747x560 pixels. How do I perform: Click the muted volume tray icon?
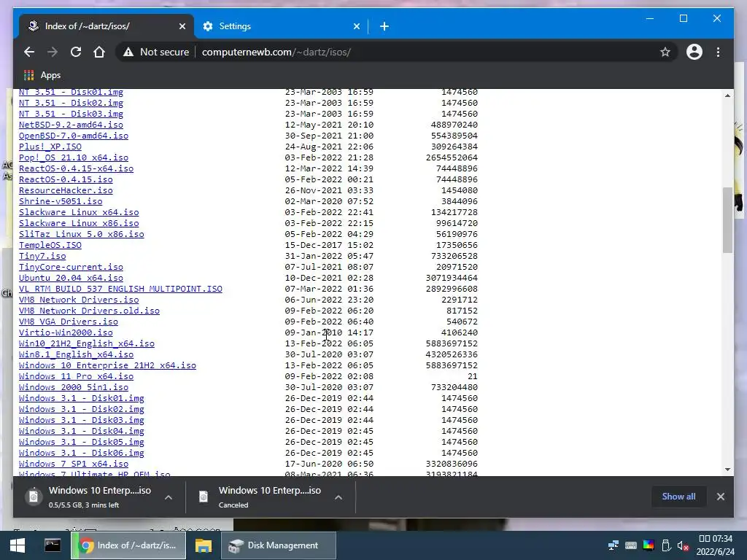pyautogui.click(x=683, y=545)
